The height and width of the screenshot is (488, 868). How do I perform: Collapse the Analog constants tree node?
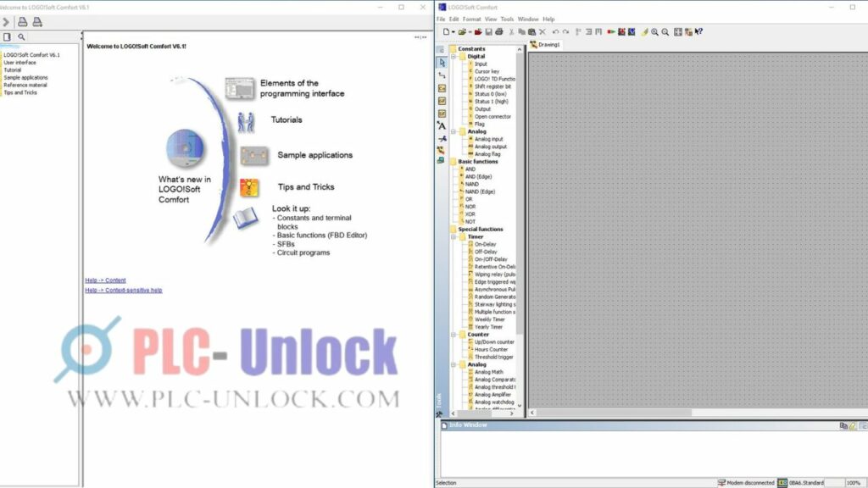click(x=453, y=131)
